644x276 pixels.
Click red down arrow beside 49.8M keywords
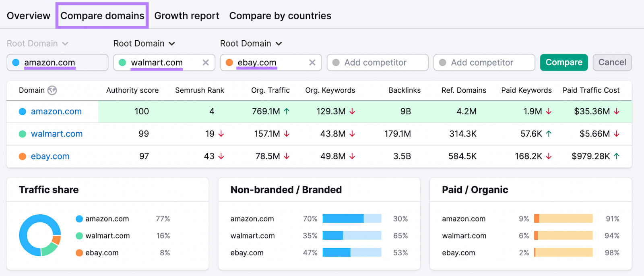tap(352, 156)
